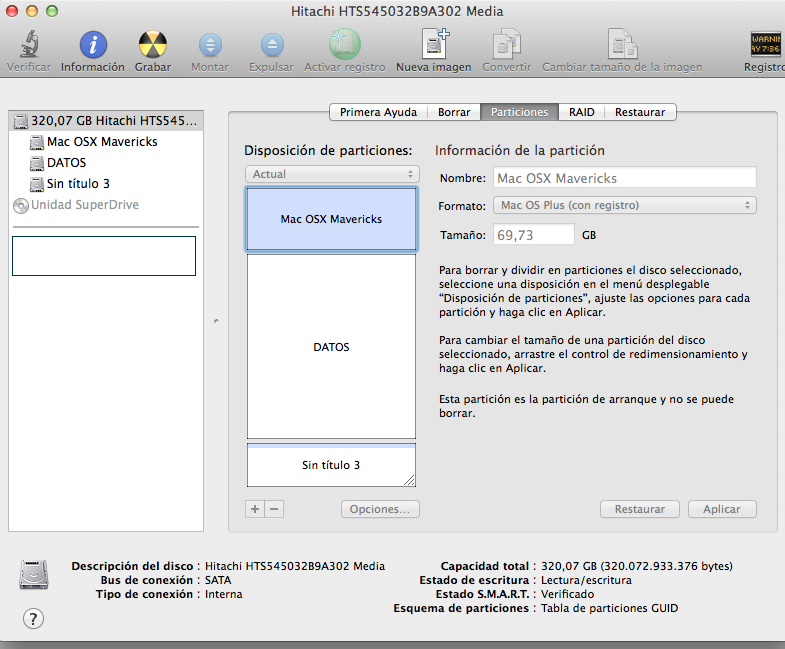Open the Disposición de particiones dropdown
The image size is (785, 649).
point(332,174)
